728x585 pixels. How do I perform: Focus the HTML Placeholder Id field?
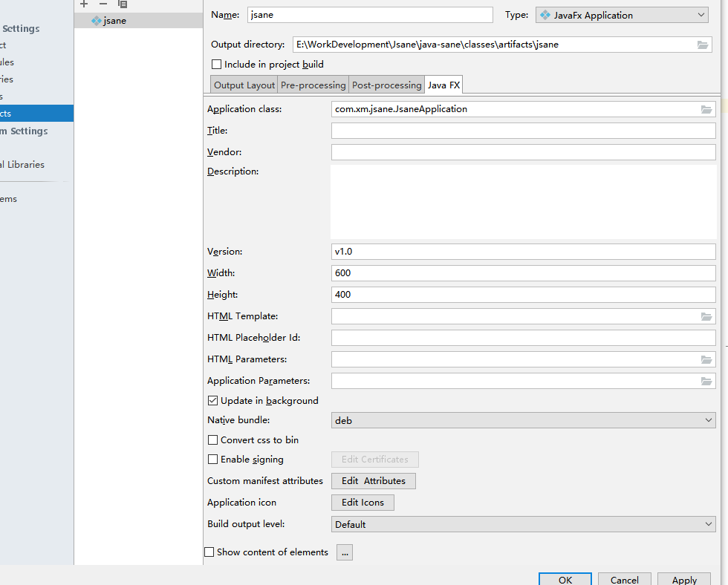[x=523, y=338]
